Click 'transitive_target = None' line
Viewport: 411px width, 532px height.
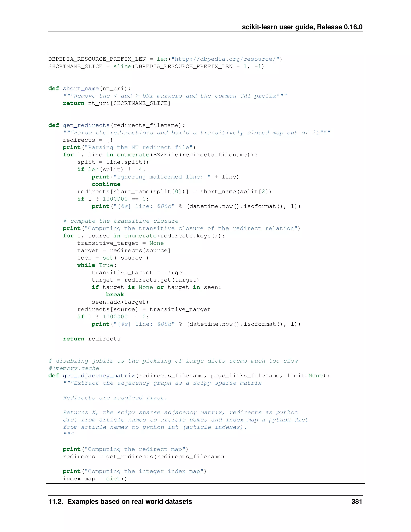[121, 243]
